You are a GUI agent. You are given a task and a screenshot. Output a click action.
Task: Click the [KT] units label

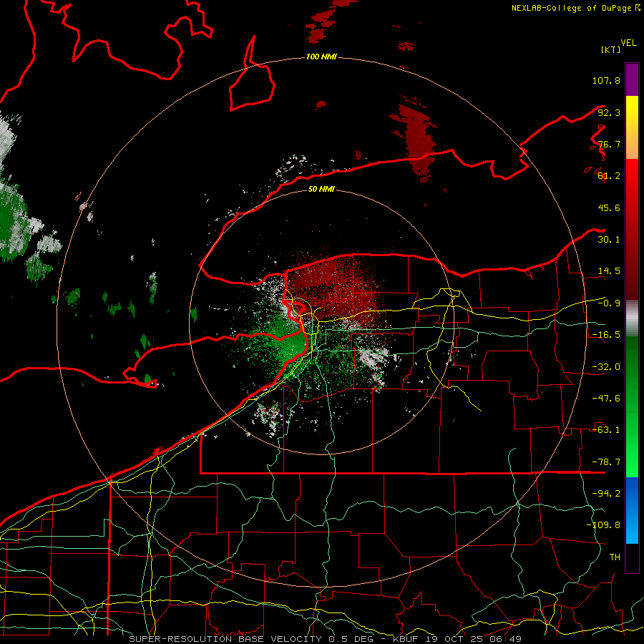[610, 49]
